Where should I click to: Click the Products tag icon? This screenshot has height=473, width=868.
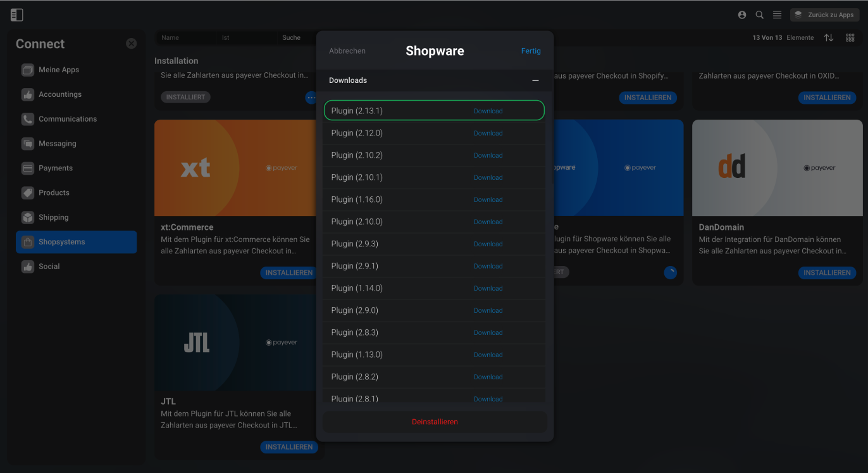tap(27, 192)
